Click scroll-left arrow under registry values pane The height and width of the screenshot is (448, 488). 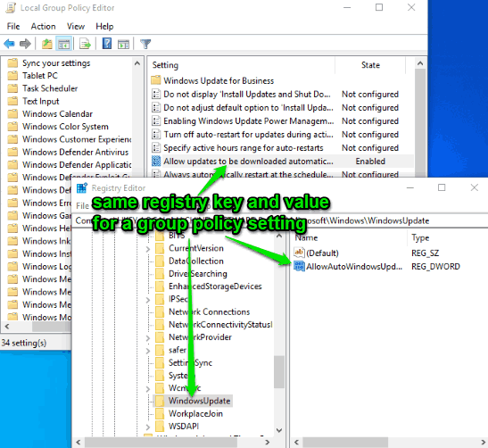[296, 442]
